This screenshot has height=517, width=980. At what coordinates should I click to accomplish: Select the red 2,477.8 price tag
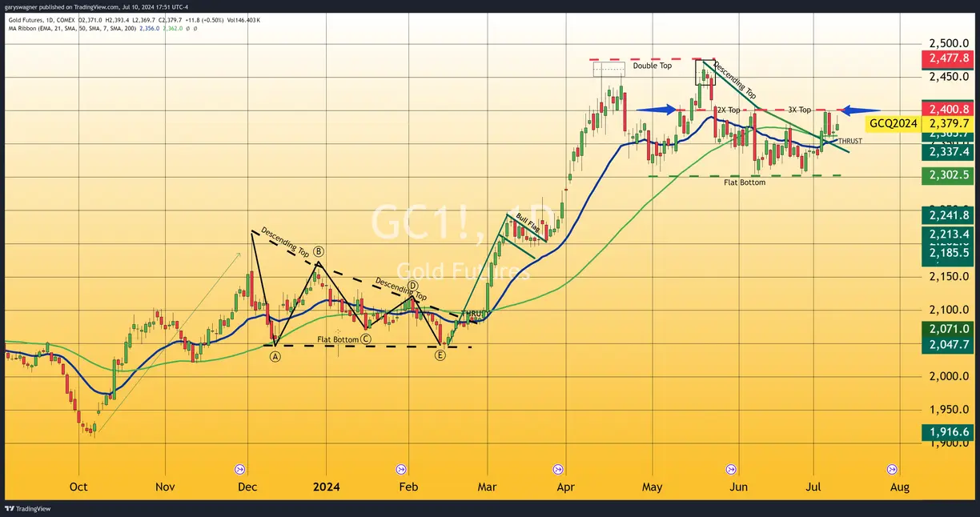pos(950,58)
